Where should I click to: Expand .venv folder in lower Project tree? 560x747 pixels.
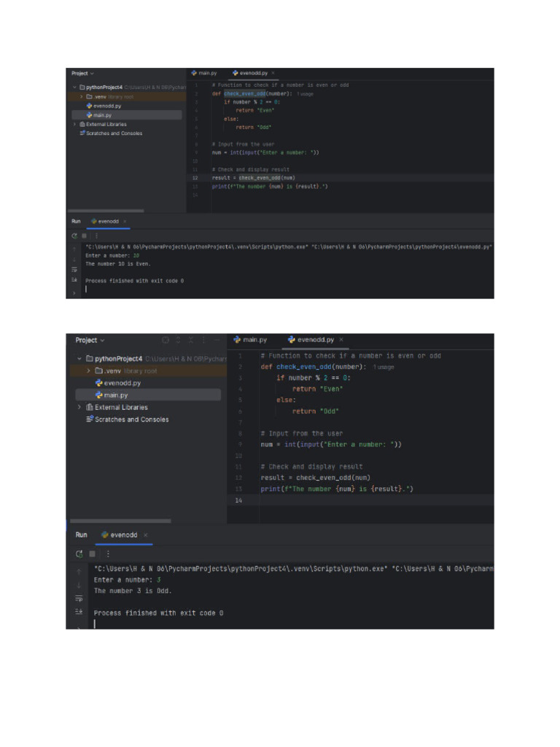click(88, 371)
